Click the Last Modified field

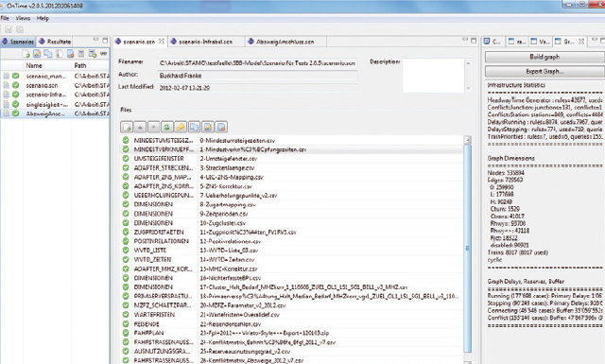(257, 88)
